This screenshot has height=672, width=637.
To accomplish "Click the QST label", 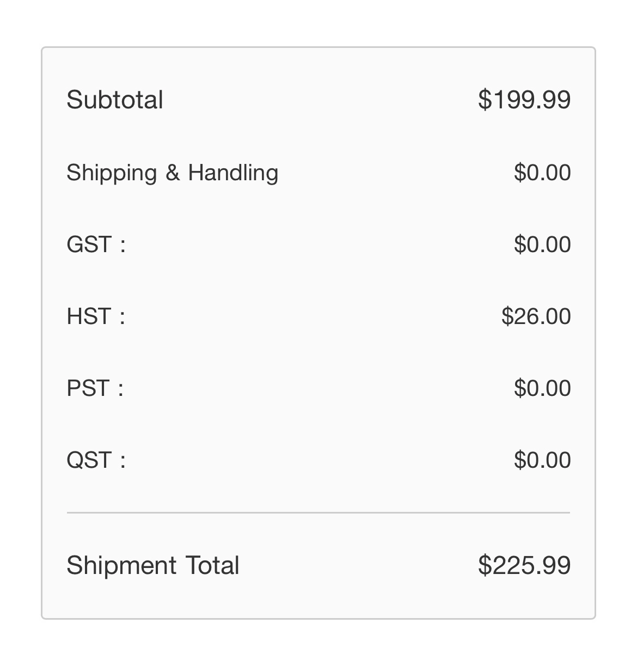I will tap(96, 460).
